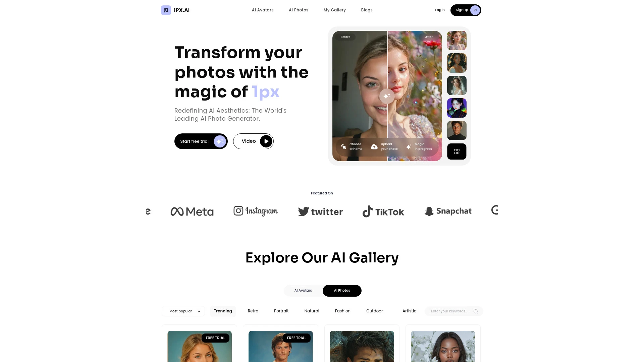The width and height of the screenshot is (644, 362).
Task: Expand filter category options dropdown
Action: 183,311
